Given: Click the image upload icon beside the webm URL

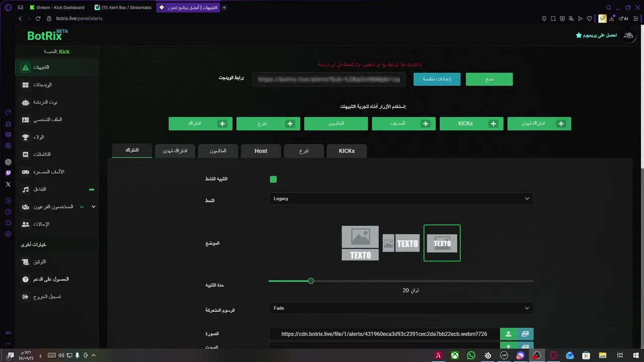Looking at the screenshot, I should point(508,334).
